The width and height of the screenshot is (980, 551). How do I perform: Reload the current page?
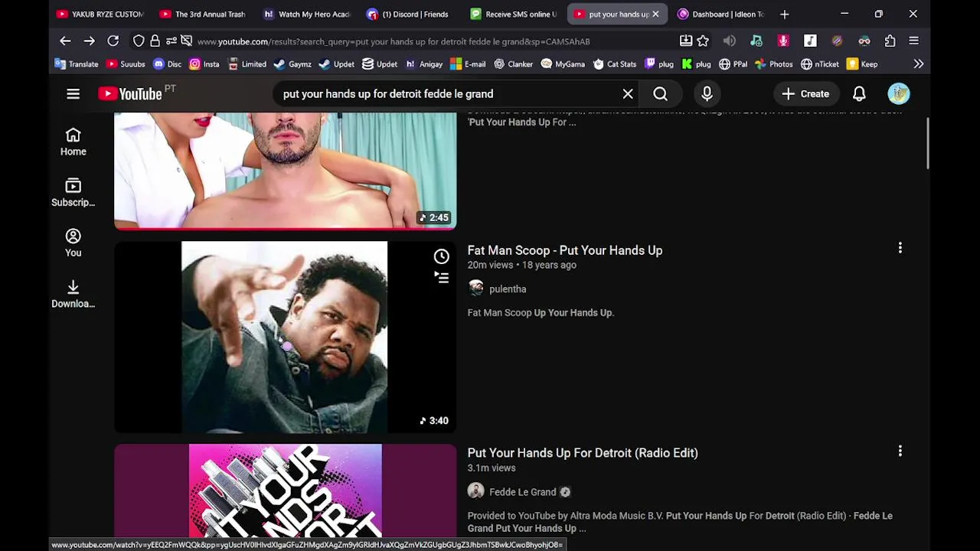(x=113, y=41)
